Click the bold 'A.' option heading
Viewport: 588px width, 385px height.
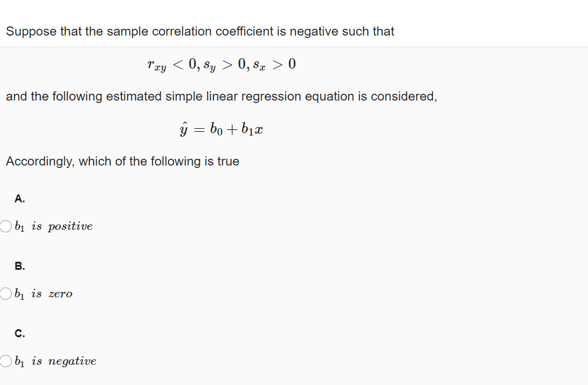pyautogui.click(x=19, y=198)
